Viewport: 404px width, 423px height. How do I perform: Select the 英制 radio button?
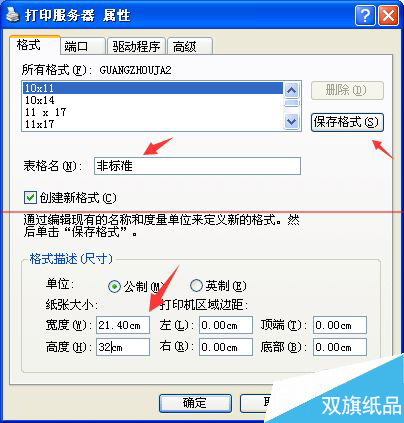[x=196, y=285]
